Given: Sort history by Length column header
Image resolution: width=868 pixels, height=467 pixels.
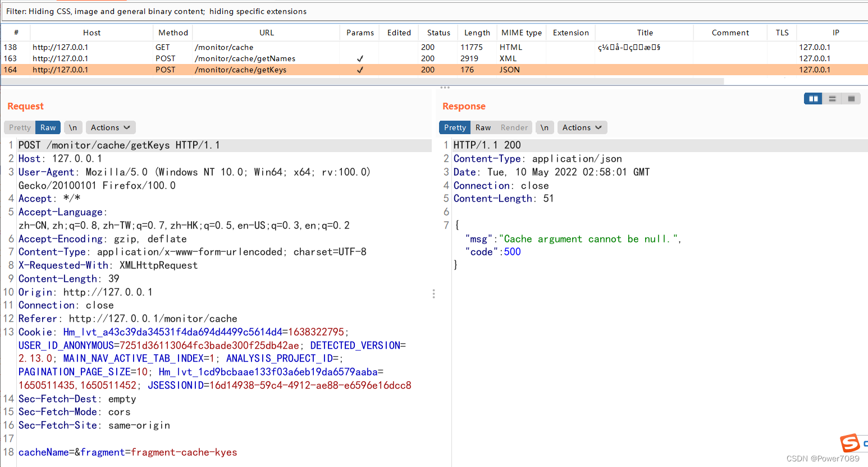Looking at the screenshot, I should click(477, 33).
